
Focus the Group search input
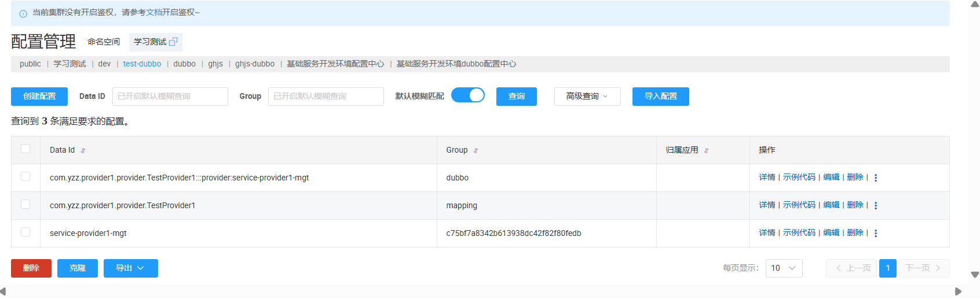[x=326, y=97]
